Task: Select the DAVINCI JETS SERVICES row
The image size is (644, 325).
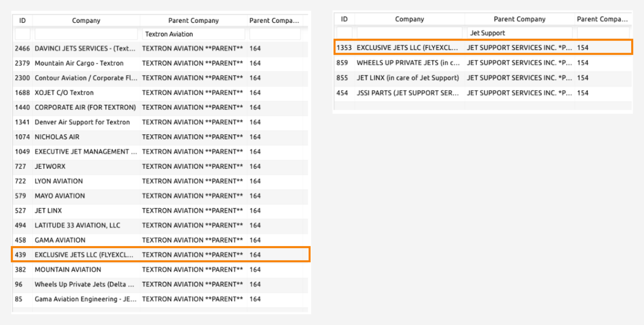Action: click(160, 48)
